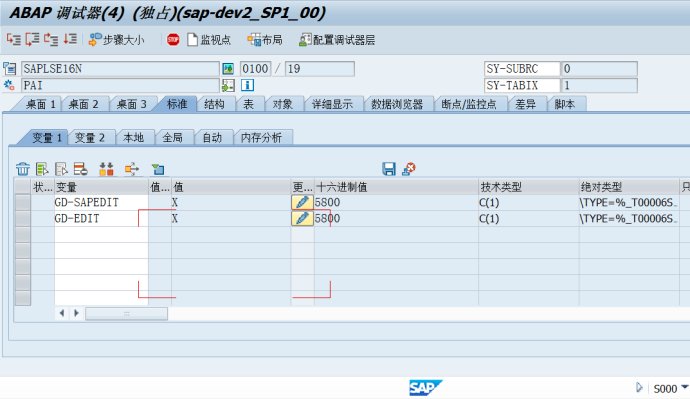The height and width of the screenshot is (399, 690).
Task: Click the line number 19 field
Action: 319,69
